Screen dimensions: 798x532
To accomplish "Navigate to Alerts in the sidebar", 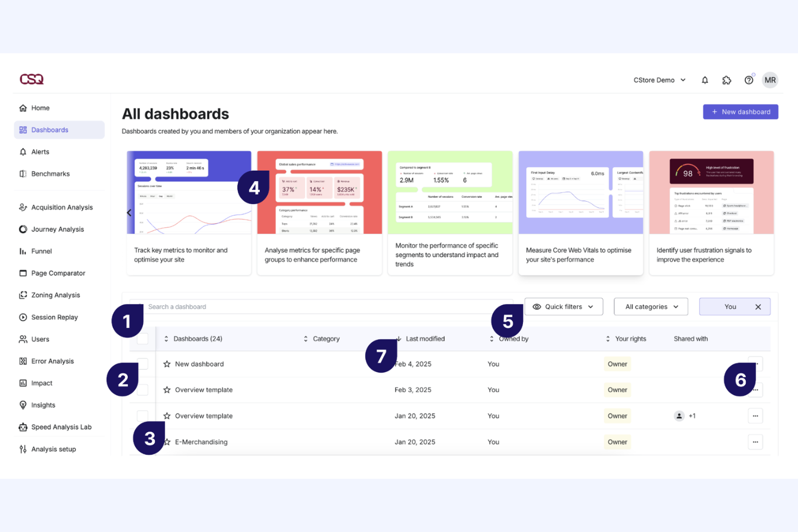I will 40,151.
